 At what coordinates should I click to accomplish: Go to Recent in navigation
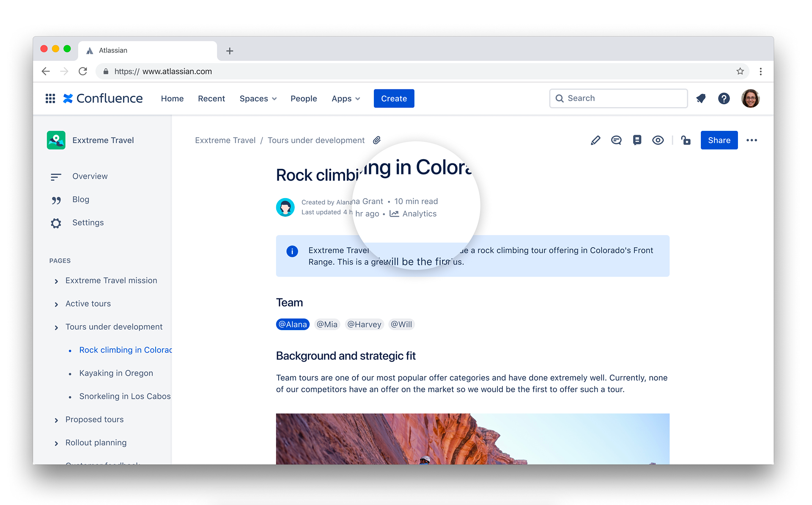211,98
